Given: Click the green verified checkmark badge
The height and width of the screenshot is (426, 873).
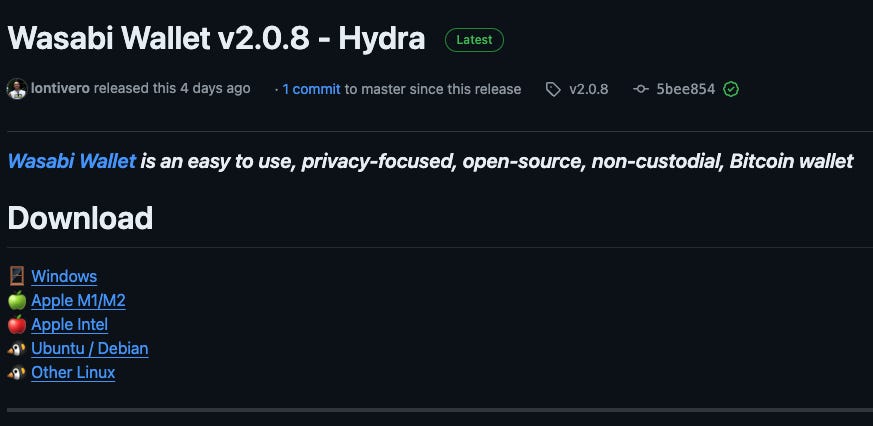Looking at the screenshot, I should coord(731,89).
